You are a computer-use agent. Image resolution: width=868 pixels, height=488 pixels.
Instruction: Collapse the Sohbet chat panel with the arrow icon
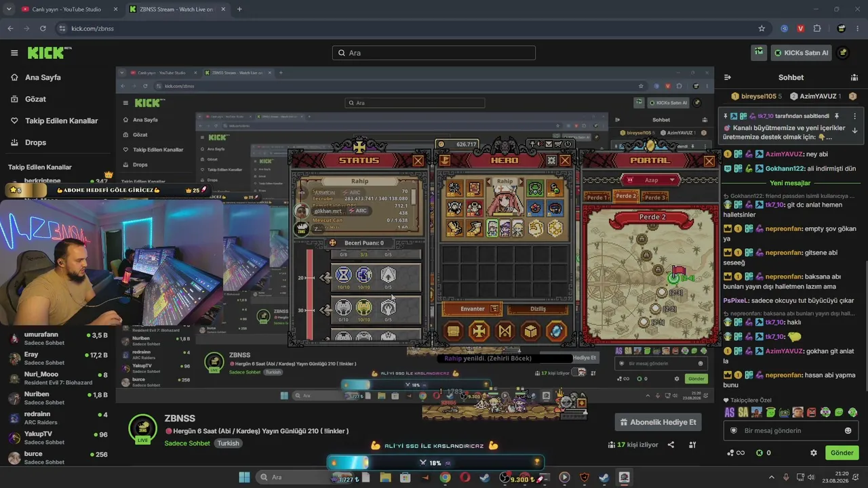click(x=728, y=77)
